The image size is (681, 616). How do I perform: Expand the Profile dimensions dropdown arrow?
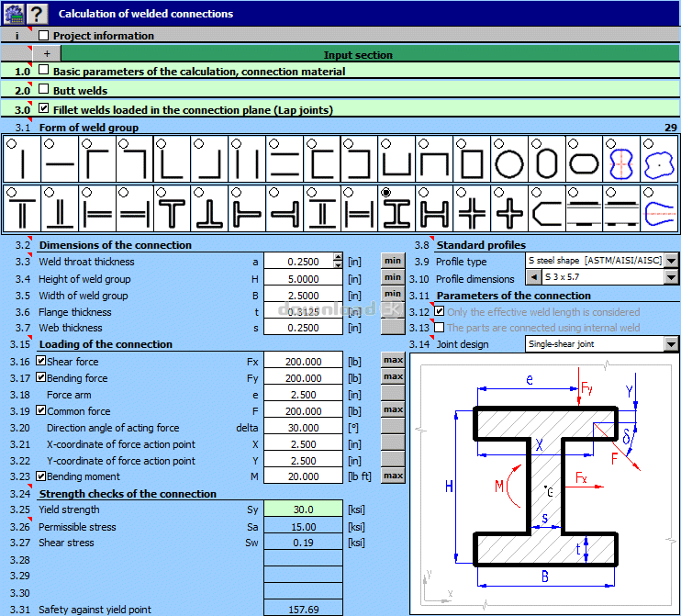pos(672,278)
